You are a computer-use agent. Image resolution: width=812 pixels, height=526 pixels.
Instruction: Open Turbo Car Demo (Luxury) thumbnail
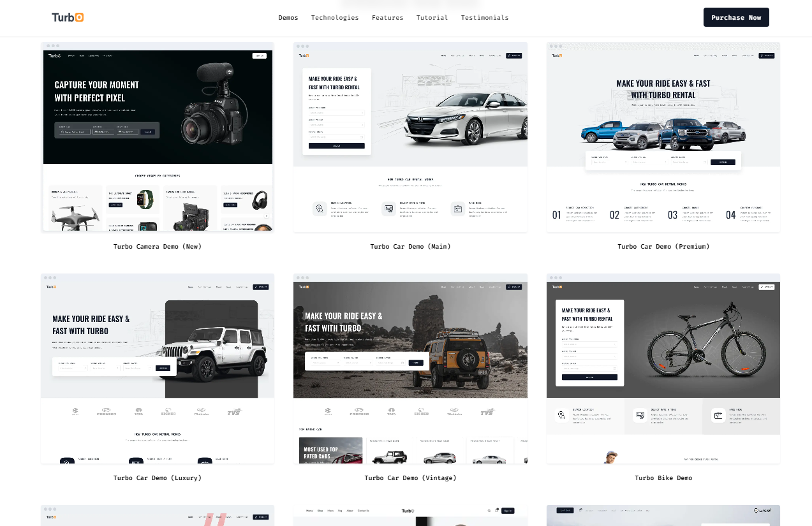click(158, 369)
